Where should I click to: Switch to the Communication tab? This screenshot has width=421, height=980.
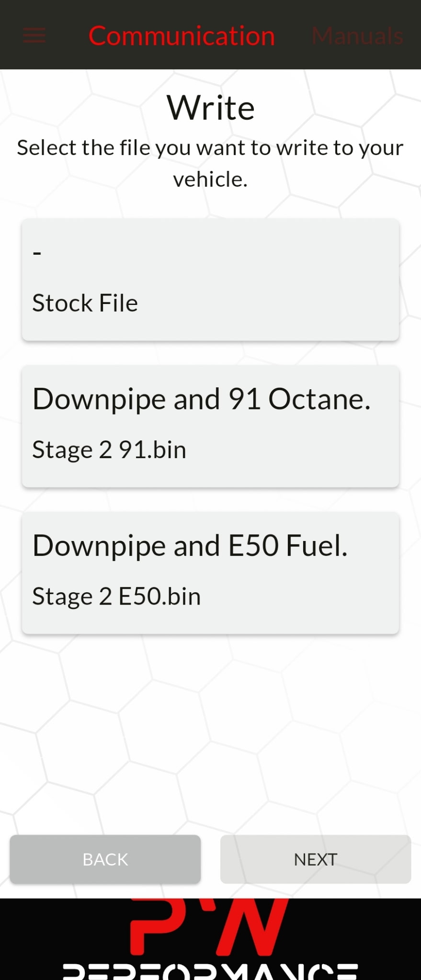pyautogui.click(x=182, y=36)
